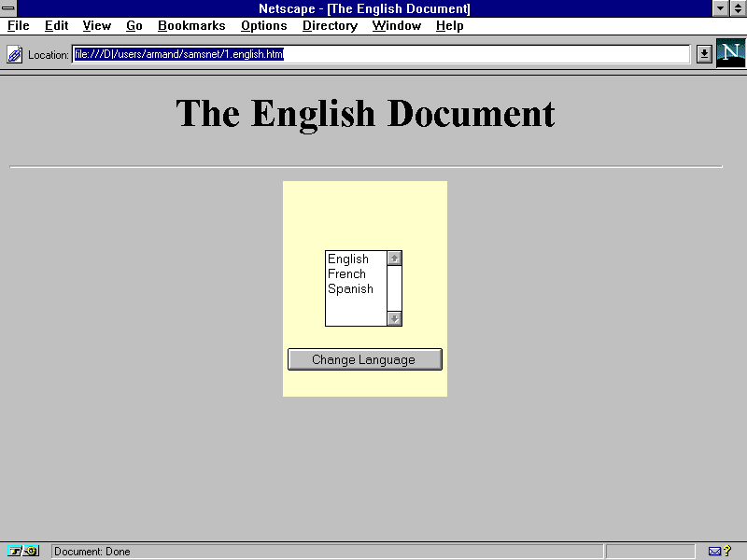This screenshot has width=747, height=560.
Task: Select Spanish in the language list
Action: pyautogui.click(x=350, y=289)
